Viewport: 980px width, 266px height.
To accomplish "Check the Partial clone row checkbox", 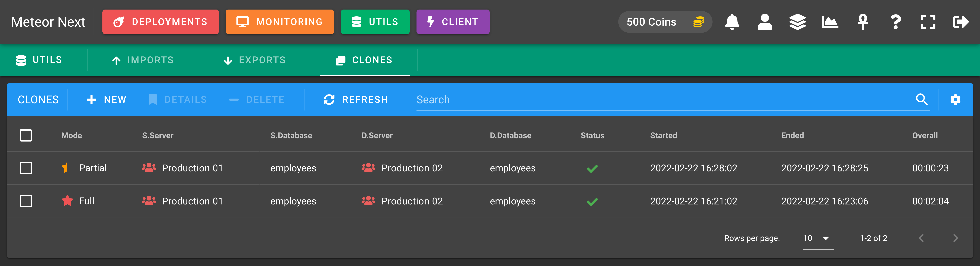I will coord(26,168).
